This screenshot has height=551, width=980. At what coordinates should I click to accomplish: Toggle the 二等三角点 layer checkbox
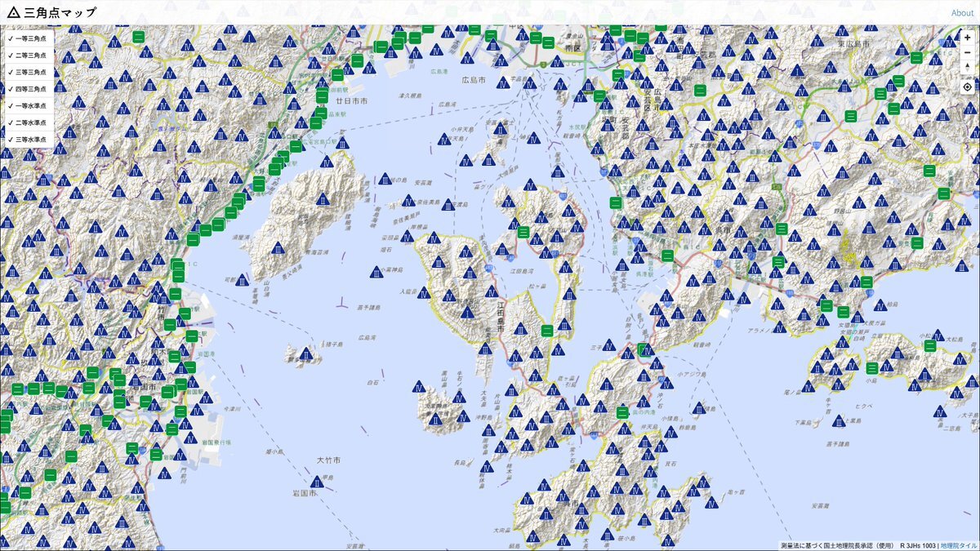[x=28, y=56]
